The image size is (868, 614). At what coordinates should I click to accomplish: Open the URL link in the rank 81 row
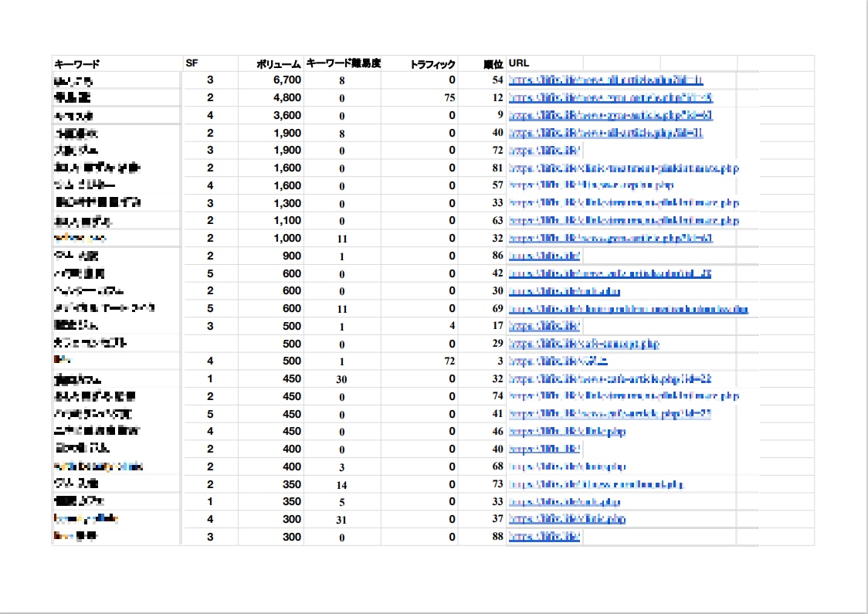[x=624, y=168]
